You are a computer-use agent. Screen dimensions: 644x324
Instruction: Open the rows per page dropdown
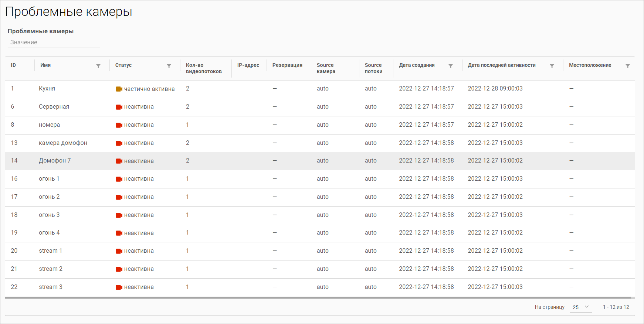click(580, 307)
